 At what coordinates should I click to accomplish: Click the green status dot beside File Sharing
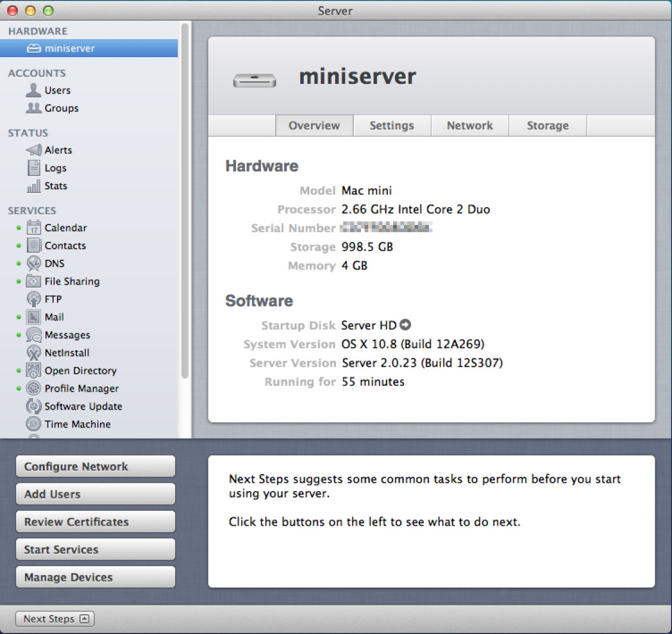[17, 281]
